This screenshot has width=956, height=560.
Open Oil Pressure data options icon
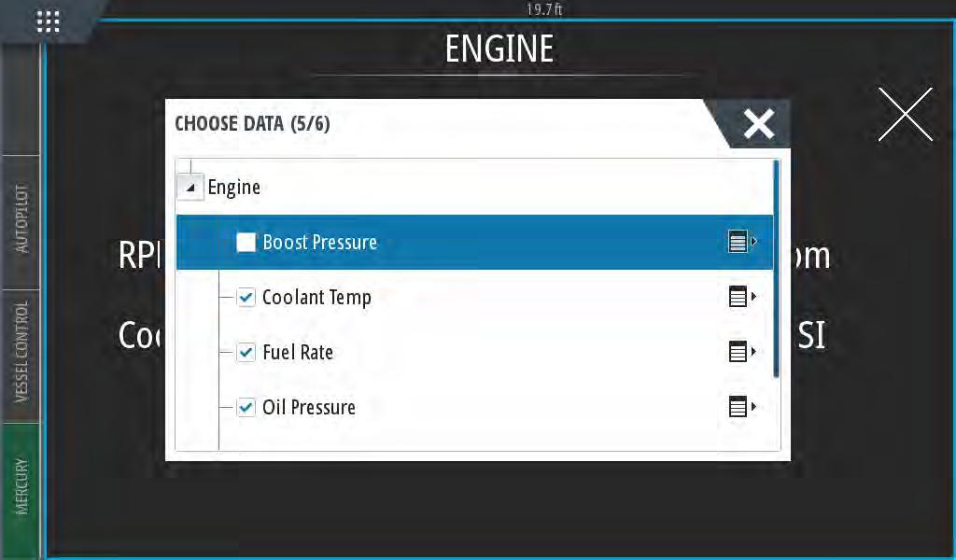(742, 406)
